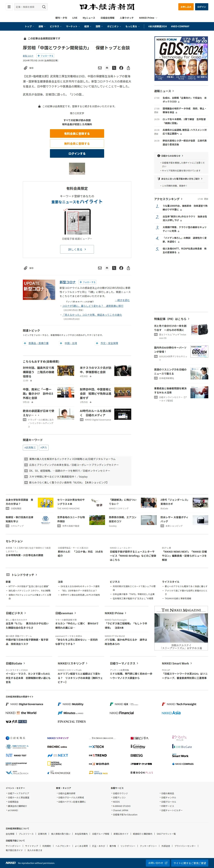This screenshot has height=868, width=214.
Task: Open the Myニュース tab
Action: tap(89, 18)
